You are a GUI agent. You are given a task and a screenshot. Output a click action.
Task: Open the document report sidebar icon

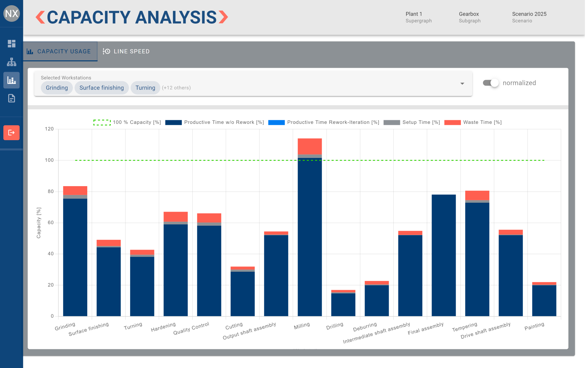pos(11,98)
